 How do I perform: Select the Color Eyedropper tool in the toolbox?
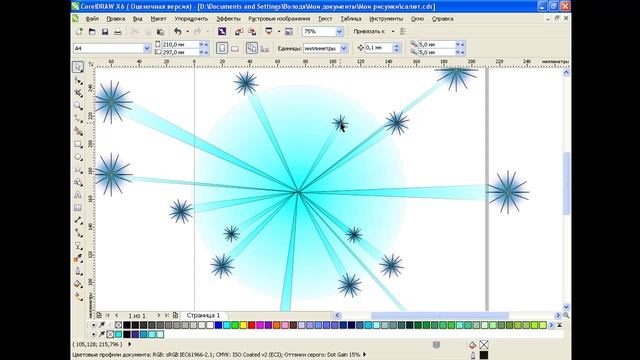click(x=78, y=258)
